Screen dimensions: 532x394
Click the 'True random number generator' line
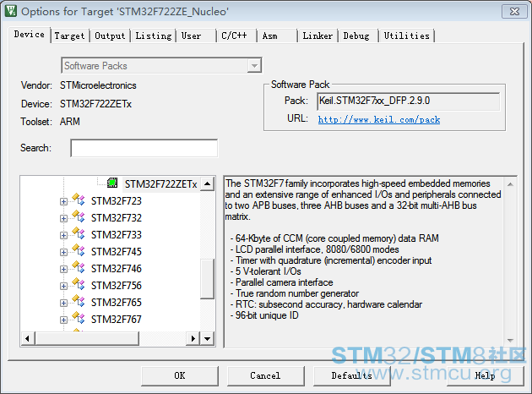(x=295, y=293)
